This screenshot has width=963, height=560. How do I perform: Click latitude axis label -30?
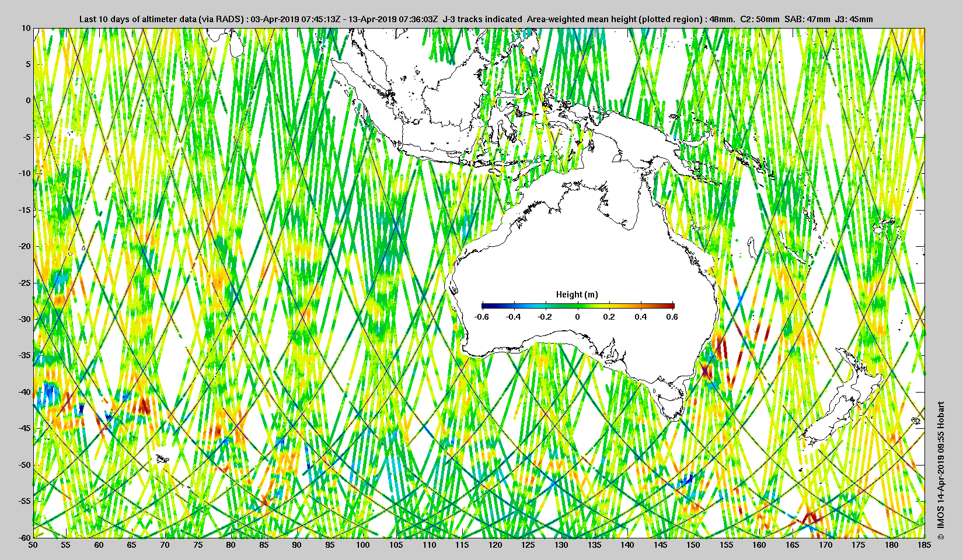[24, 319]
